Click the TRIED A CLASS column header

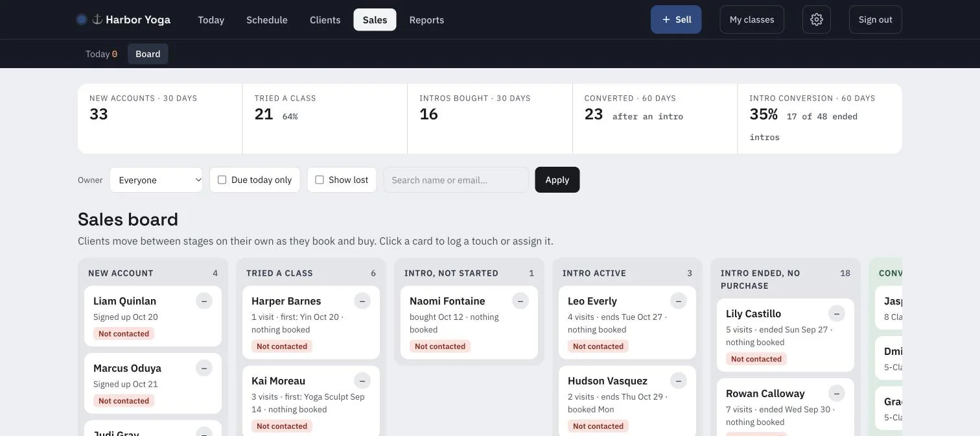(x=279, y=273)
